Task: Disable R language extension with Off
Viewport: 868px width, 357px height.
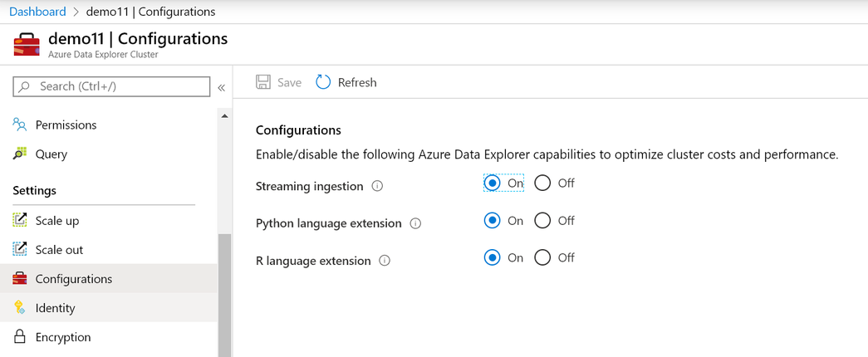Action: pos(542,257)
